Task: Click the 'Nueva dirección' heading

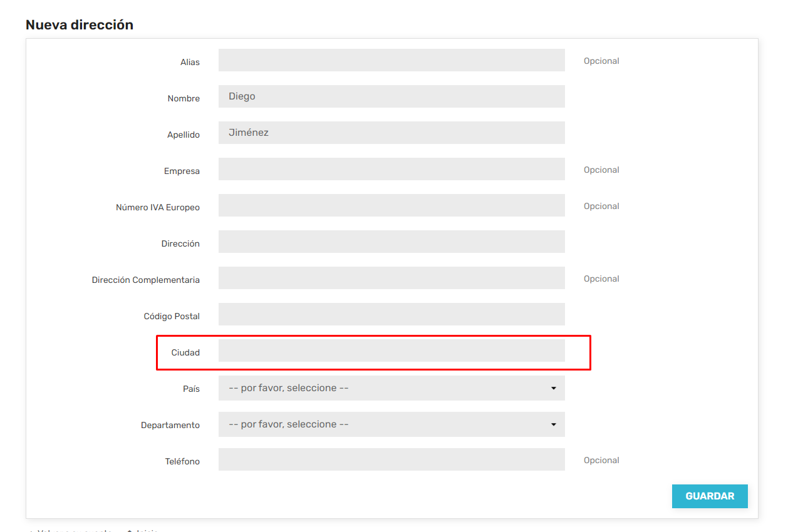Action: 80,25
